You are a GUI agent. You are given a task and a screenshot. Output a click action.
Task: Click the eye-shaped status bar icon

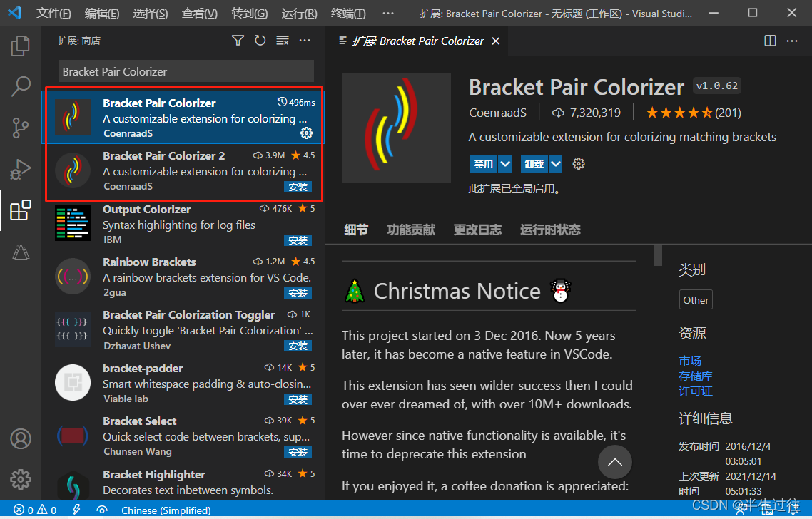[102, 510]
